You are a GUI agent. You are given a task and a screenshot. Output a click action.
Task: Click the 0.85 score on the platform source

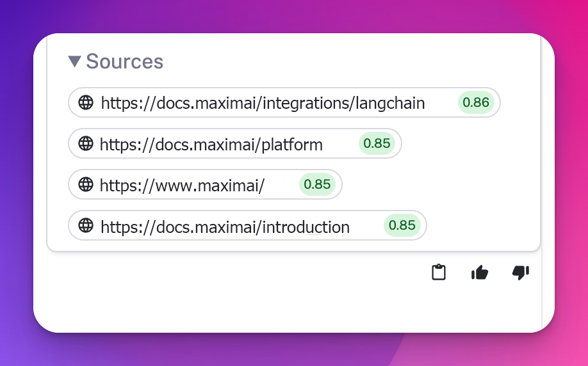click(x=377, y=144)
